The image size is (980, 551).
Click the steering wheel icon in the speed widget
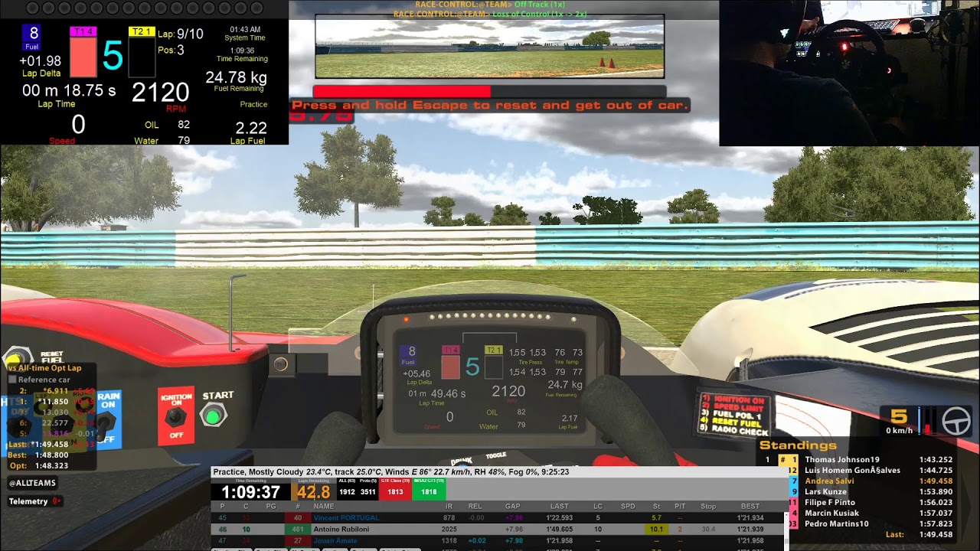point(955,422)
